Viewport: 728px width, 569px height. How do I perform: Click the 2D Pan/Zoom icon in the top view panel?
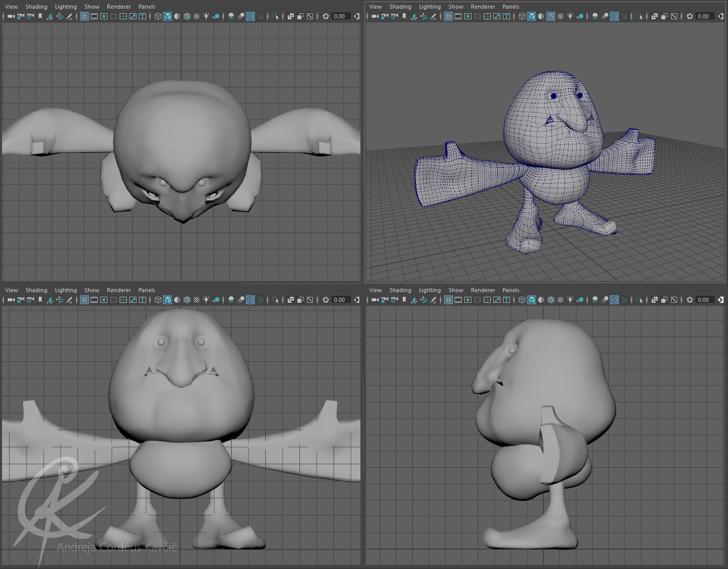click(60, 16)
